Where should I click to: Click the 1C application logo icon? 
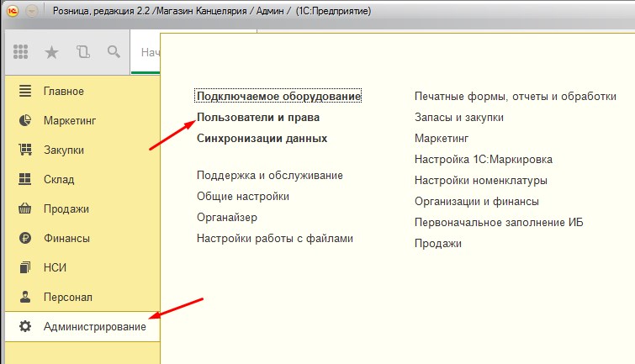(x=13, y=11)
